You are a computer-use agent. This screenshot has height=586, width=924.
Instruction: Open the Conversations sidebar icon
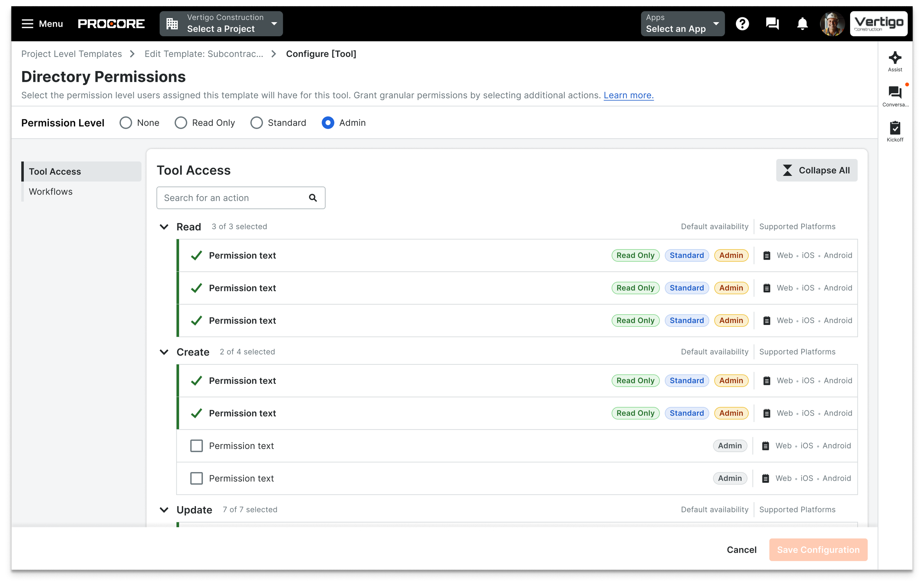pyautogui.click(x=894, y=93)
